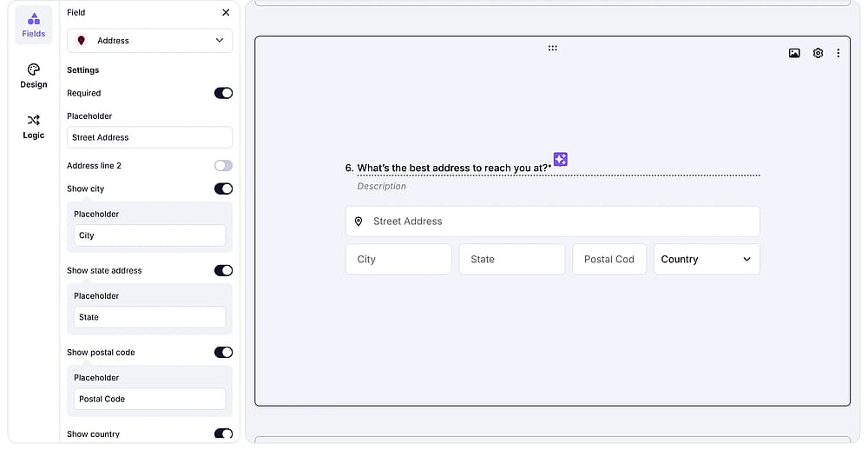This screenshot has height=450, width=868.
Task: Edit the Street Address placeholder input
Action: point(149,137)
